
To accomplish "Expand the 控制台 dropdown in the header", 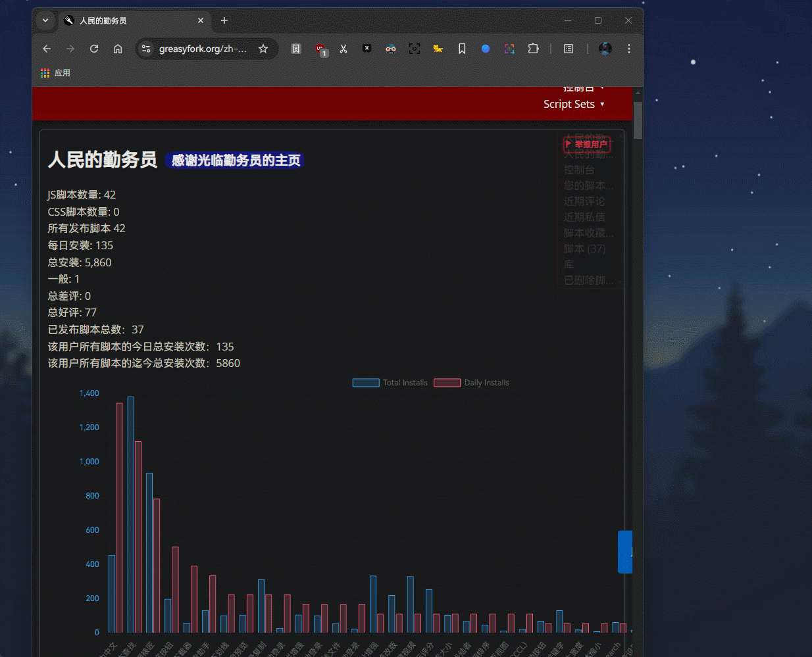I will pos(579,87).
